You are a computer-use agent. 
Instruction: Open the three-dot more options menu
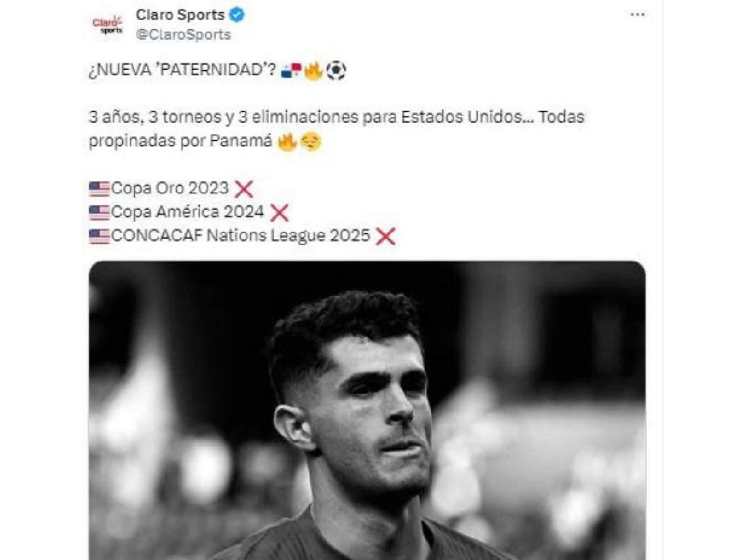[637, 15]
